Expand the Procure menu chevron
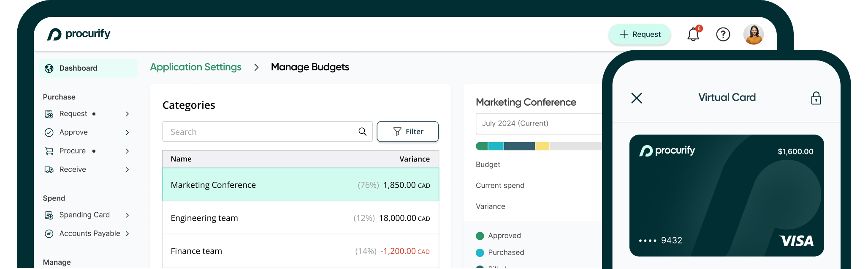The width and height of the screenshot is (868, 269). [x=127, y=151]
